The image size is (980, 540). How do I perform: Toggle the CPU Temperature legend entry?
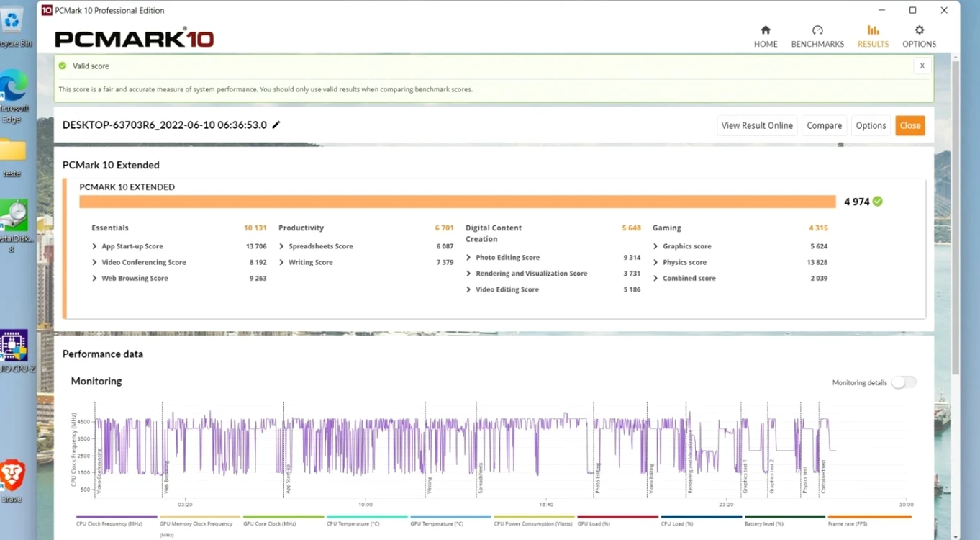coord(367,522)
